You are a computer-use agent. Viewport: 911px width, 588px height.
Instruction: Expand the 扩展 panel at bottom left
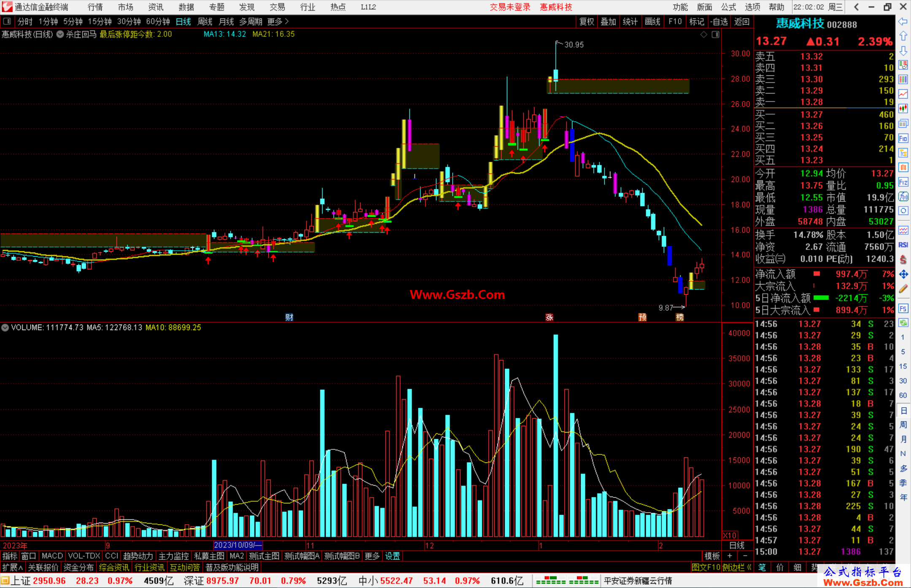13,567
